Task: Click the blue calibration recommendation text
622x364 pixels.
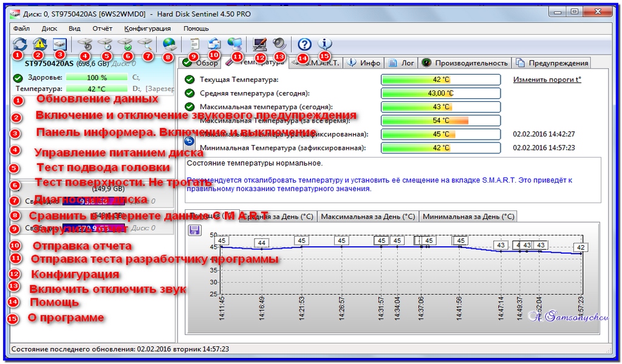Action: coord(379,184)
